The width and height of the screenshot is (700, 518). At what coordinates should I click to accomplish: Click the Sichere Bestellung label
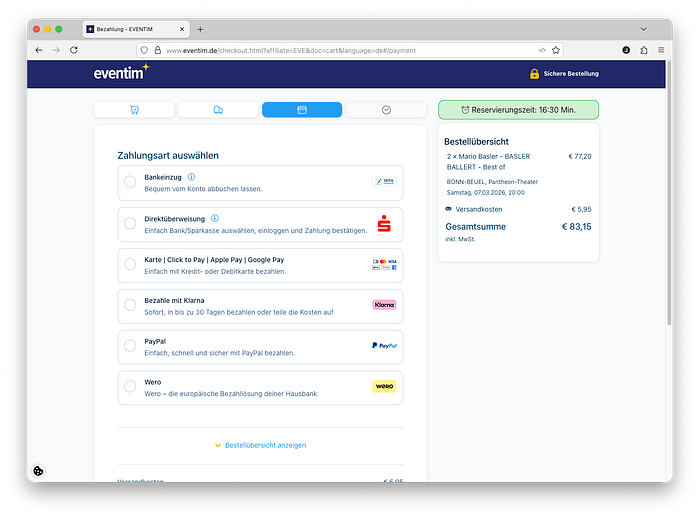pyautogui.click(x=571, y=74)
